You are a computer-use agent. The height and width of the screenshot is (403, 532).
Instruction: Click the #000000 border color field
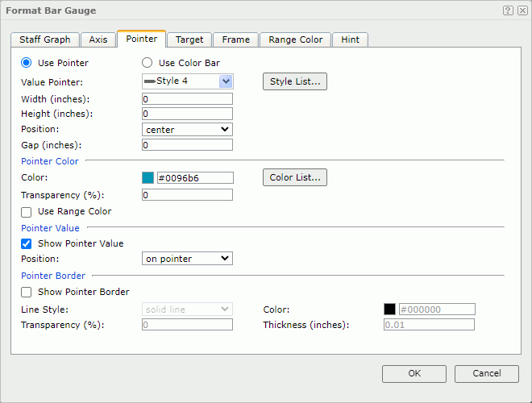pos(437,309)
